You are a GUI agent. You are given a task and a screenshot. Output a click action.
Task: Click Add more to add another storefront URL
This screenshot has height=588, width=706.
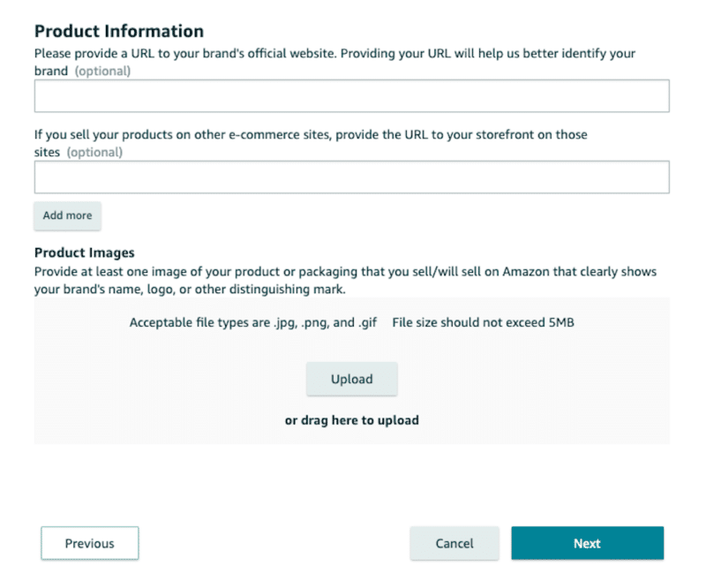click(67, 215)
